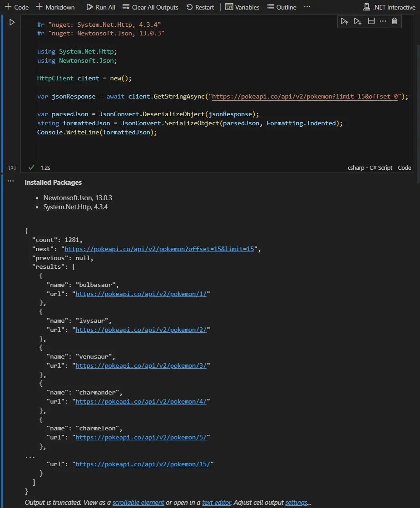Open more cell actions ellipsis in cell toolbar
Viewport: 420px width, 508px height.
click(383, 21)
